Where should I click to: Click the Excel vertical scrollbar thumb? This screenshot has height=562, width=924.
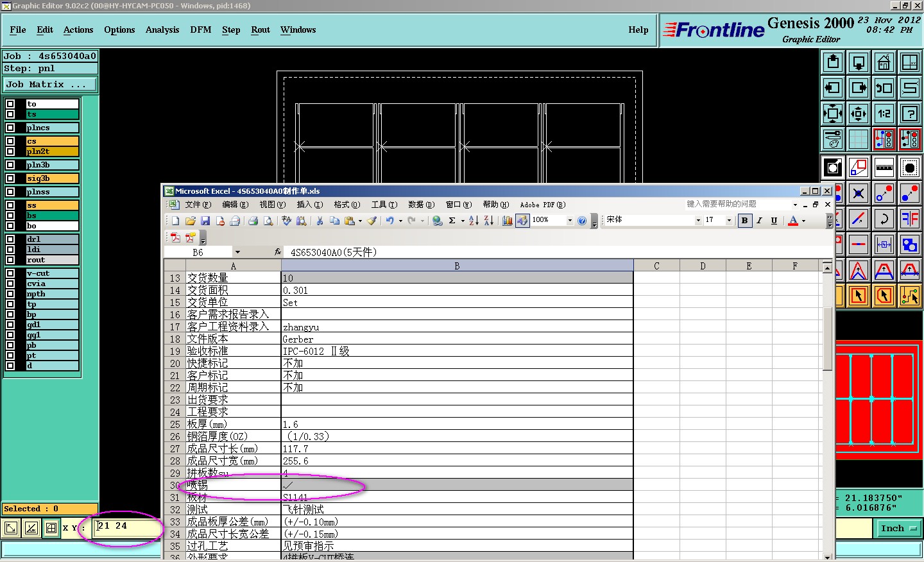click(828, 339)
